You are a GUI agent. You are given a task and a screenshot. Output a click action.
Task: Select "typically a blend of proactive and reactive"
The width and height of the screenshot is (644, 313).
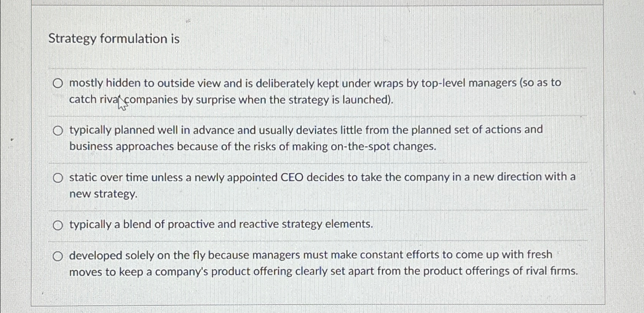(x=221, y=224)
